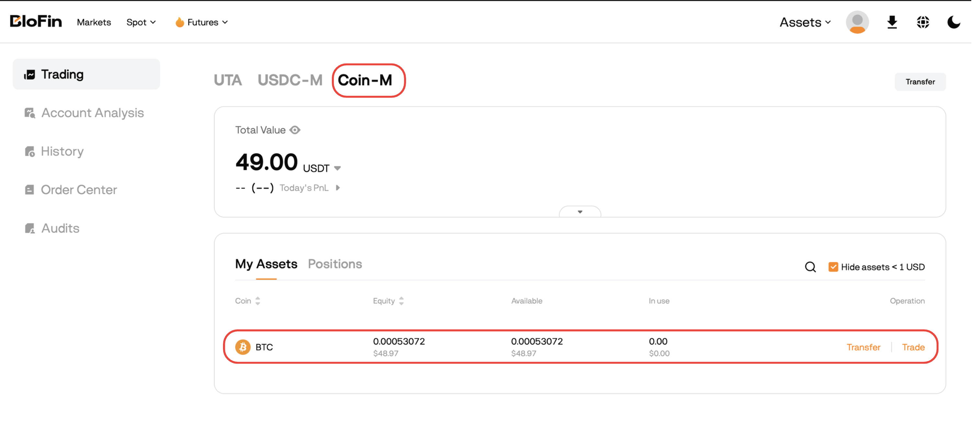Expand the Total Value card details
The height and width of the screenshot is (445, 980).
[580, 212]
